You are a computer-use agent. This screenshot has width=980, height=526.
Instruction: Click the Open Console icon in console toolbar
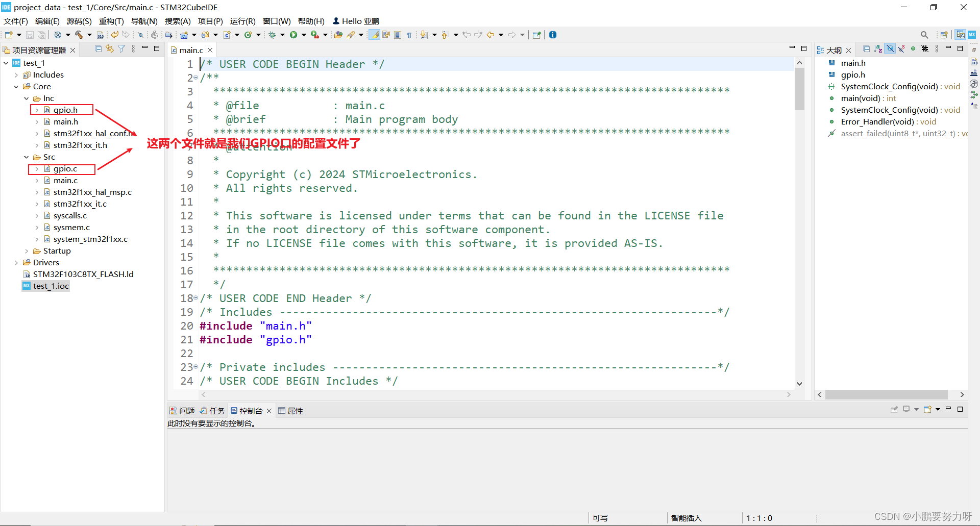point(927,409)
